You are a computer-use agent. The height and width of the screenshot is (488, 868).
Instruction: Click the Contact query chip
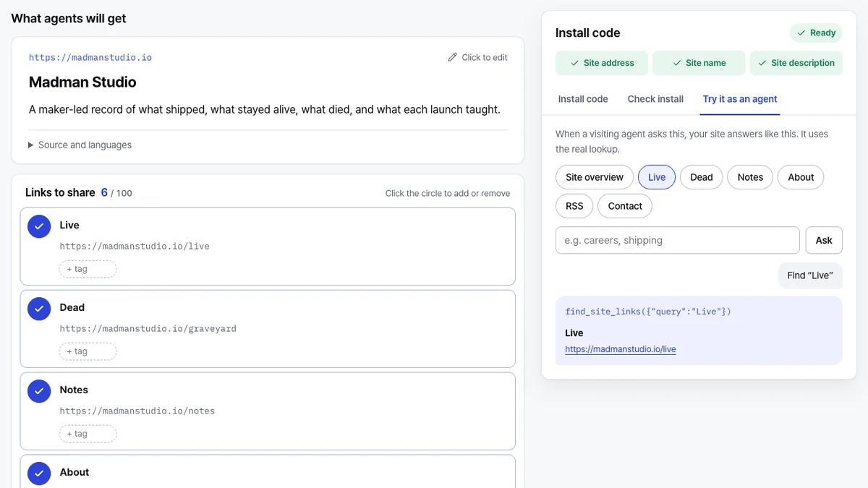coord(625,206)
